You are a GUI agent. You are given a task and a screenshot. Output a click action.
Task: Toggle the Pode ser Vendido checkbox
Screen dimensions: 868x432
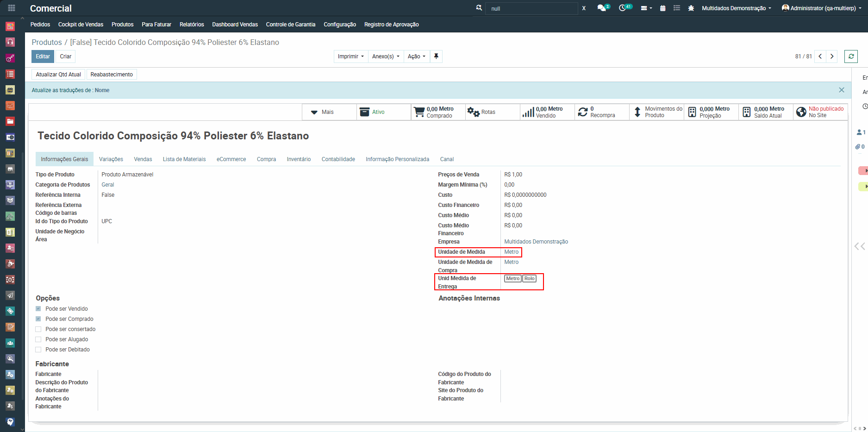(38, 309)
